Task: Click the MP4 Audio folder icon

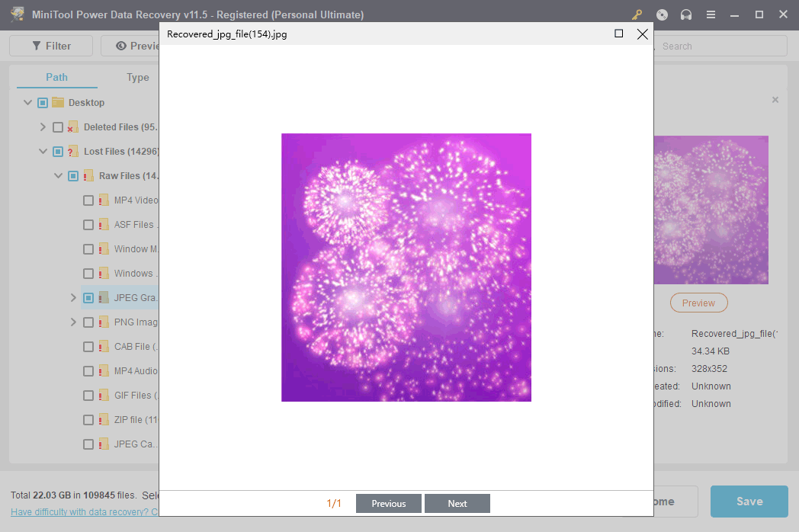Action: [104, 371]
